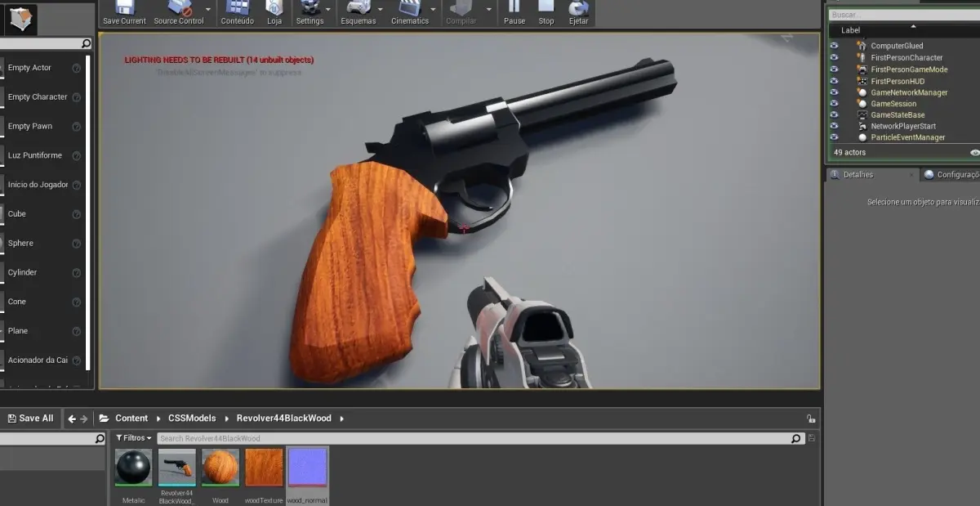Go back in content browser history
The width and height of the screenshot is (980, 506).
72,419
